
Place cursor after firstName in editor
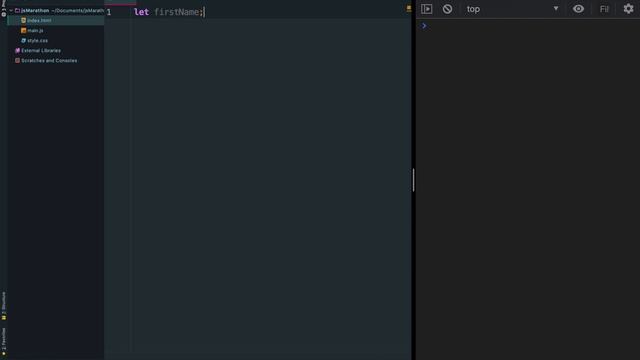[199, 12]
